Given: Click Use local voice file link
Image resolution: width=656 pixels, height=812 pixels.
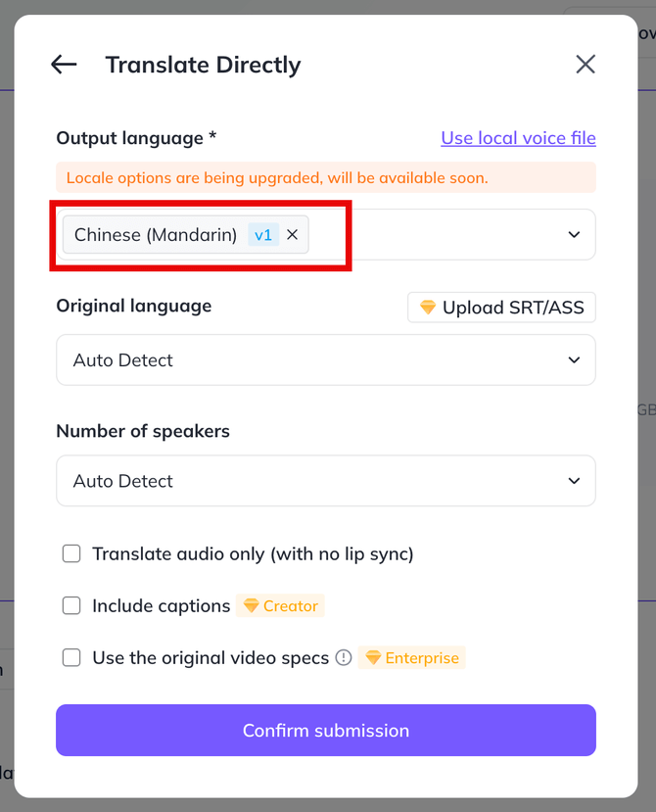Looking at the screenshot, I should 518,138.
